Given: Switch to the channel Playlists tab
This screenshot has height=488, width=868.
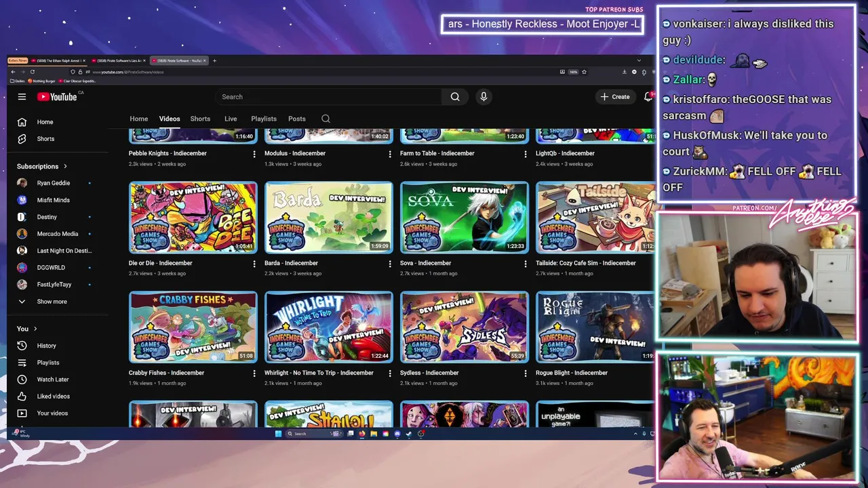Looking at the screenshot, I should tap(264, 119).
